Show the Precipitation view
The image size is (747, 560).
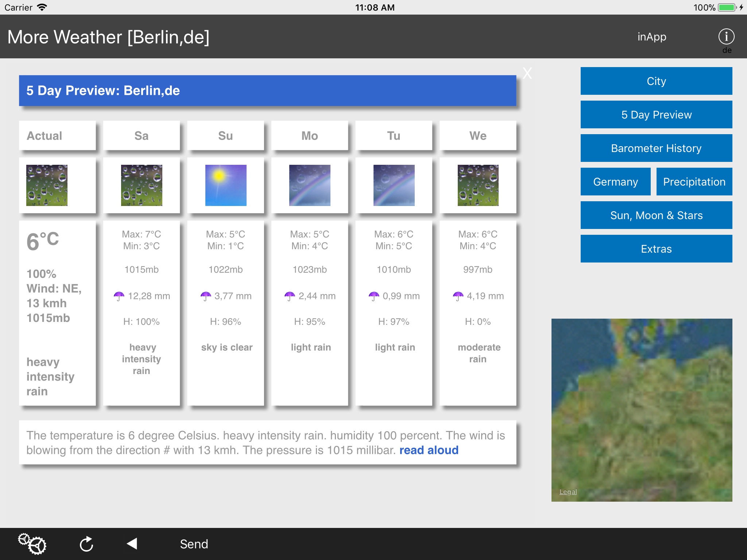694,182
